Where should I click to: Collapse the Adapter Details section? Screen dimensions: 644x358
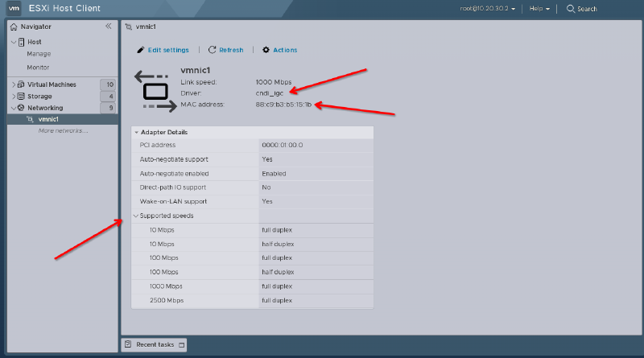[x=137, y=132]
